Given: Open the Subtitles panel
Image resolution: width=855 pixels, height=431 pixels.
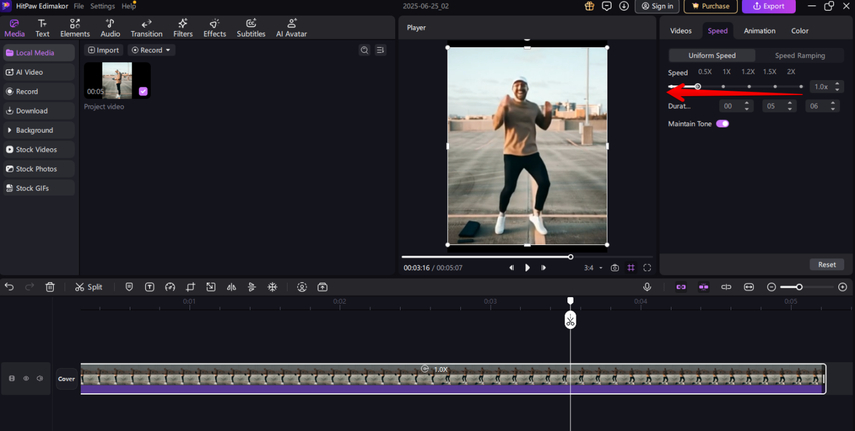Looking at the screenshot, I should [251, 28].
